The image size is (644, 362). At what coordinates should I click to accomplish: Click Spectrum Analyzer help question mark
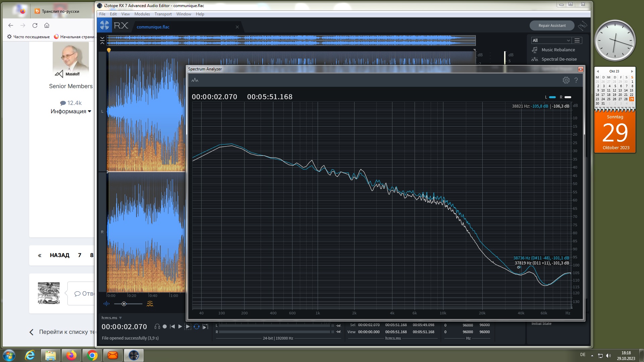point(576,80)
